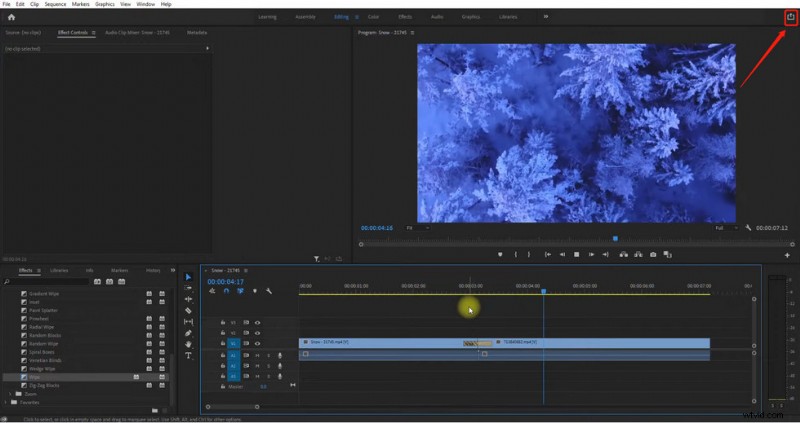Select the Pen tool

pos(188,333)
